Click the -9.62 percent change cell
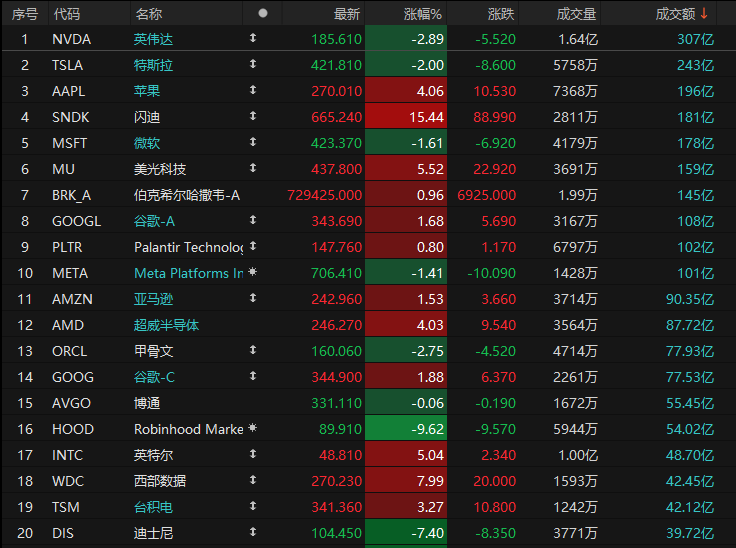736x548 pixels. click(406, 429)
